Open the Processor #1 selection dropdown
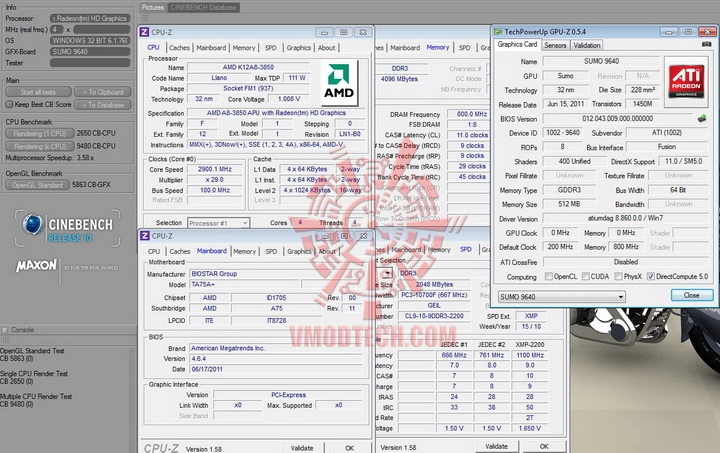Image resolution: width=720 pixels, height=453 pixels. [219, 223]
